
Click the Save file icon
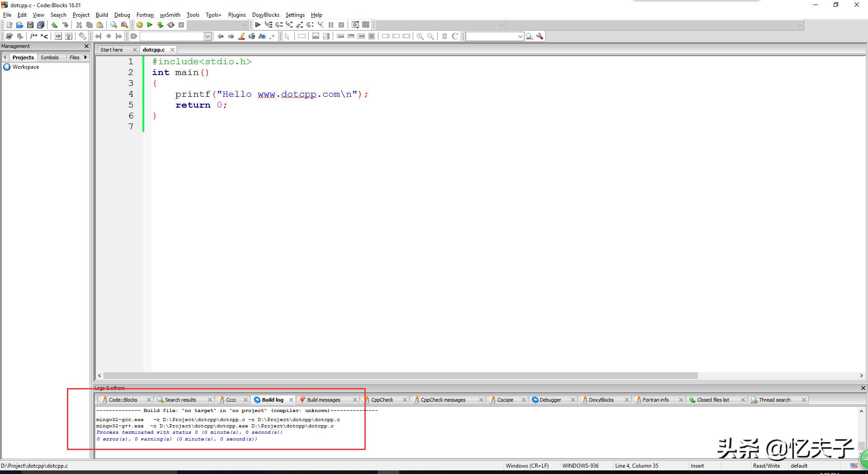click(x=30, y=25)
